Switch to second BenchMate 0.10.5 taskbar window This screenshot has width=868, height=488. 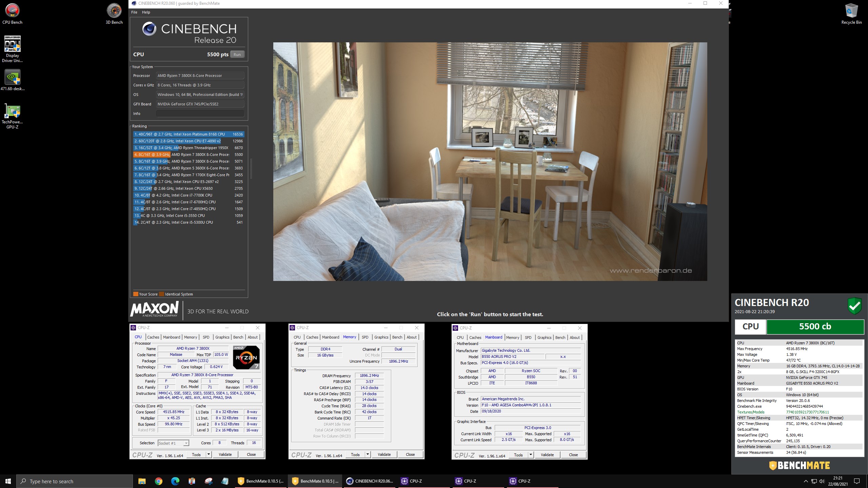click(x=315, y=481)
